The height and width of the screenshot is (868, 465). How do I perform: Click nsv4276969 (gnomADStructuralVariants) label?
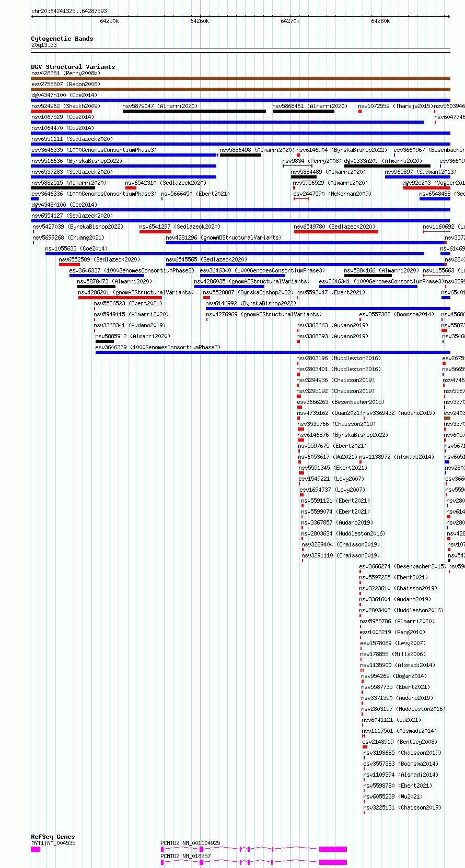264,314
